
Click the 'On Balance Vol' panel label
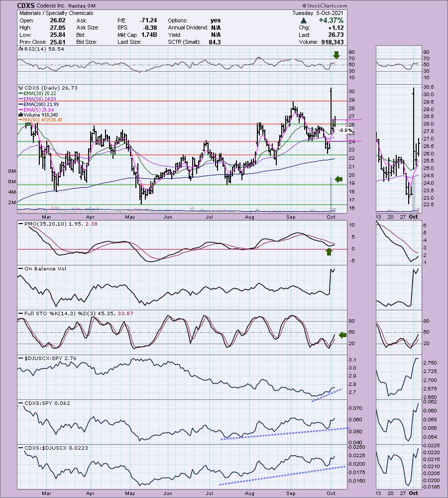coord(45,269)
